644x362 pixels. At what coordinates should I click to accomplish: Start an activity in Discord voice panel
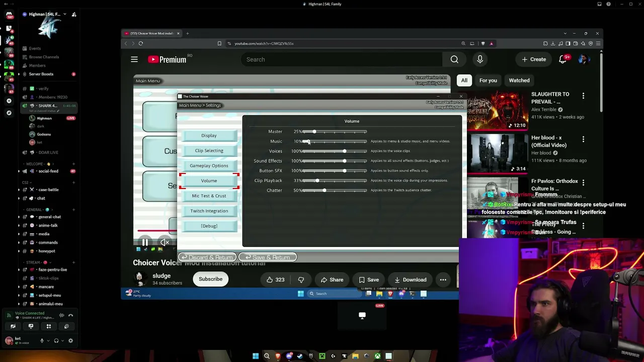tap(49, 326)
